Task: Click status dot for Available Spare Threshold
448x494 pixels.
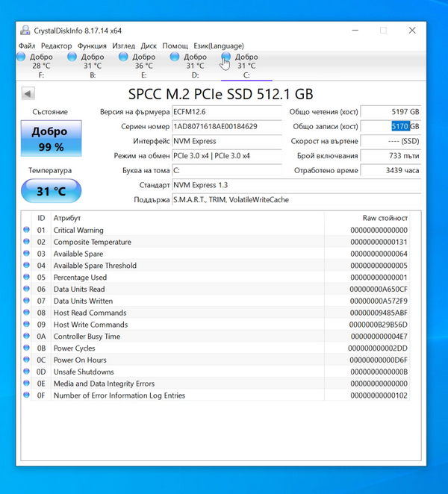Action: coord(26,265)
